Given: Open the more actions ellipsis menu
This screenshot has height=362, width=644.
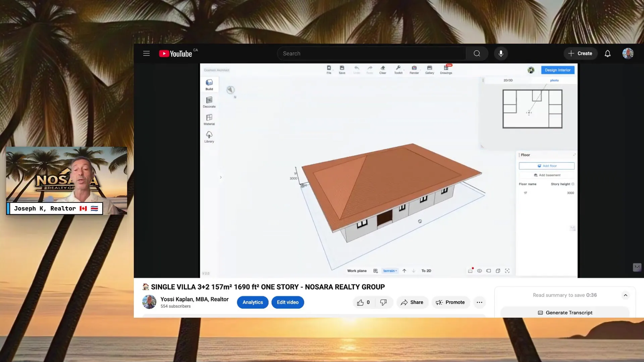Looking at the screenshot, I should [480, 302].
